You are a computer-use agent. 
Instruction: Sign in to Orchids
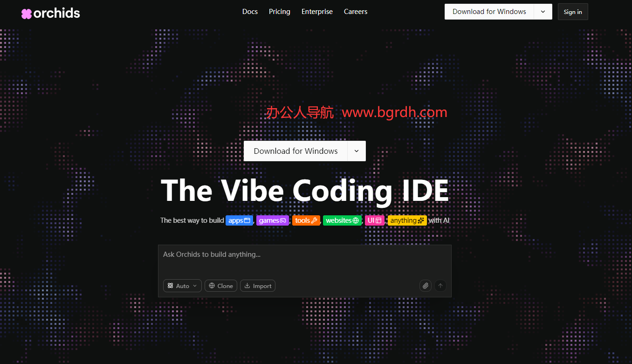[573, 12]
